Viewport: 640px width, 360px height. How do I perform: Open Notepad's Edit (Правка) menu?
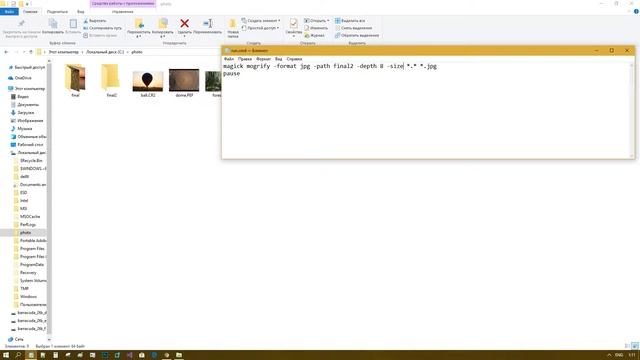click(244, 59)
